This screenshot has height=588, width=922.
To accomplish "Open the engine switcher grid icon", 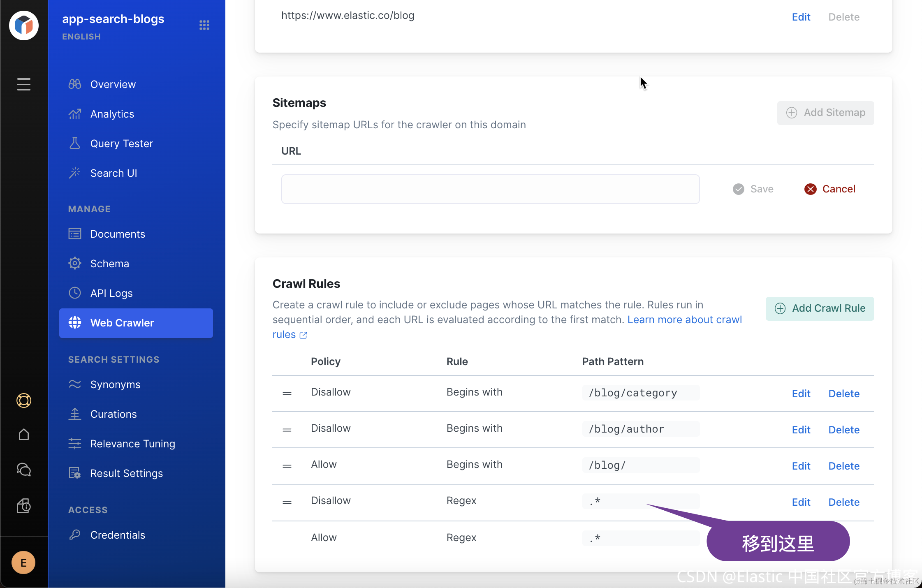I will click(204, 25).
